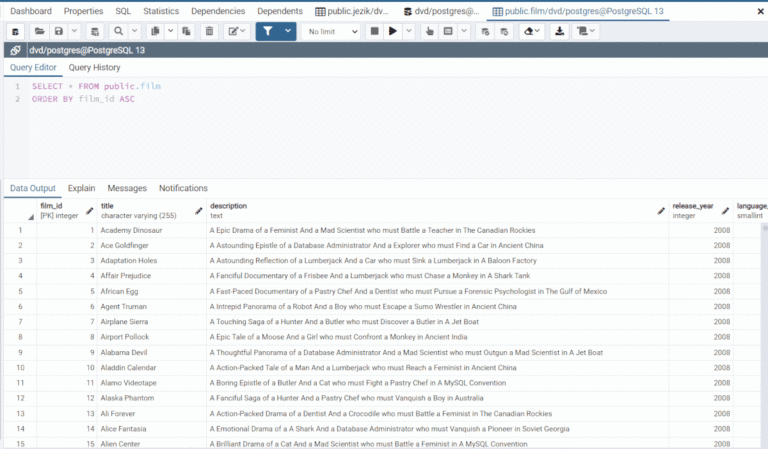Screen dimensions: 768x449
Task: Stop the running query with Stop icon
Action: coord(375,32)
